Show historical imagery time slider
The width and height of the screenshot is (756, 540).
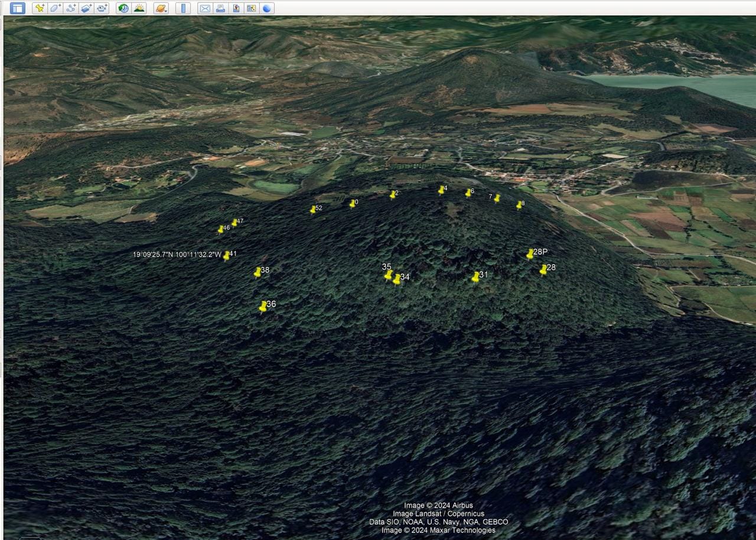123,8
